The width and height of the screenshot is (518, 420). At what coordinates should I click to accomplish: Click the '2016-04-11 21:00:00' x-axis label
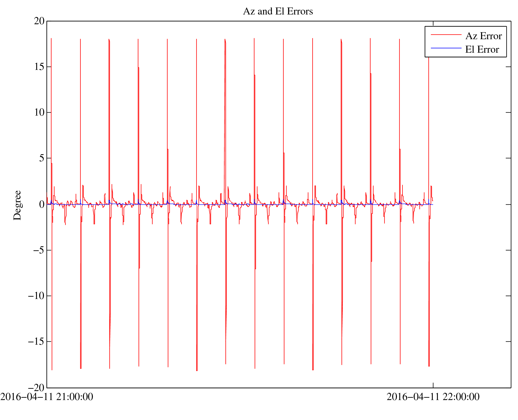point(47,397)
